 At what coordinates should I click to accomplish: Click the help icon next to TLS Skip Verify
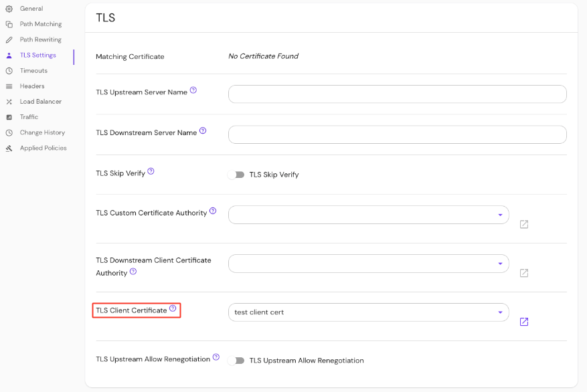pos(151,171)
